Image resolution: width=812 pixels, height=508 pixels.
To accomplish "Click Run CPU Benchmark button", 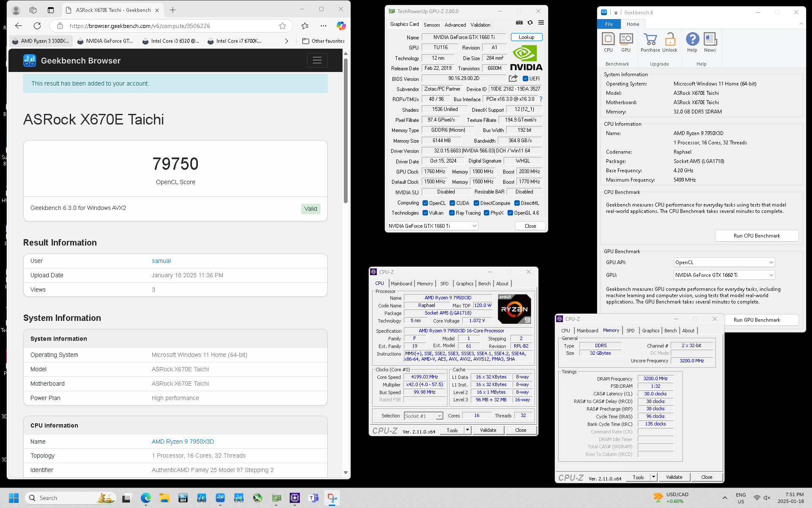I will 757,236.
